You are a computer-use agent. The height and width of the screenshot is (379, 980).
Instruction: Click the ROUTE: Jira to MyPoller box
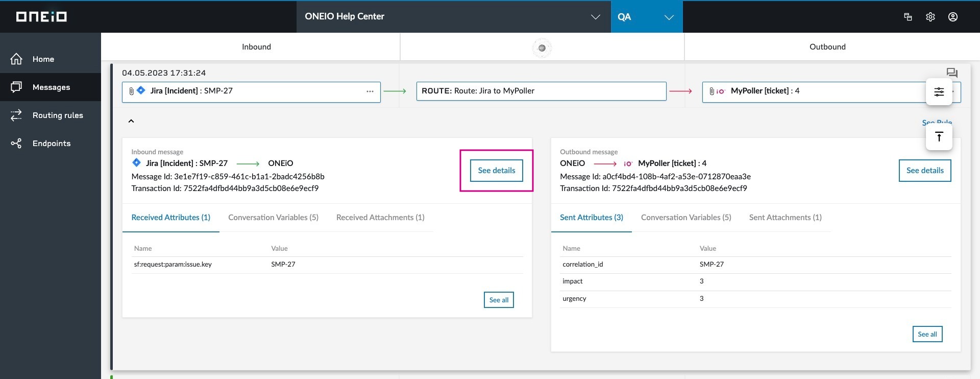[542, 91]
